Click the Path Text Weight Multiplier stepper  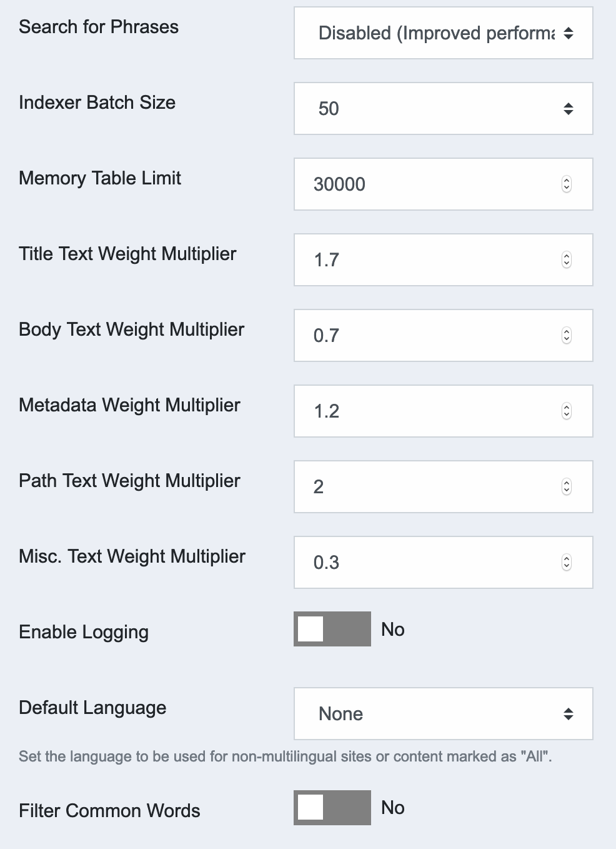(567, 487)
